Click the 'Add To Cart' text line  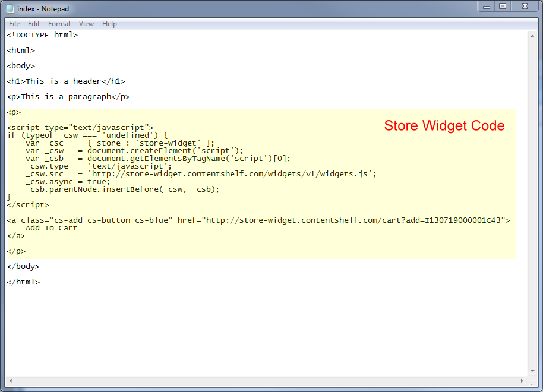click(x=51, y=228)
